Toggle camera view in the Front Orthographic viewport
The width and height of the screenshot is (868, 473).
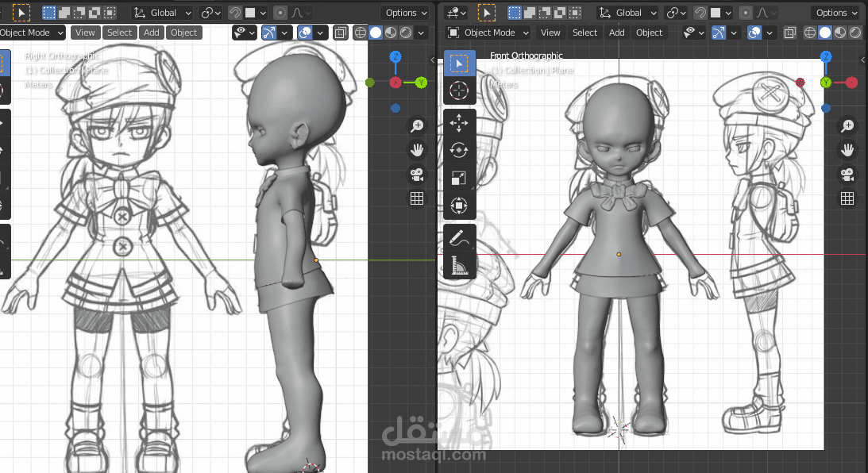point(847,175)
